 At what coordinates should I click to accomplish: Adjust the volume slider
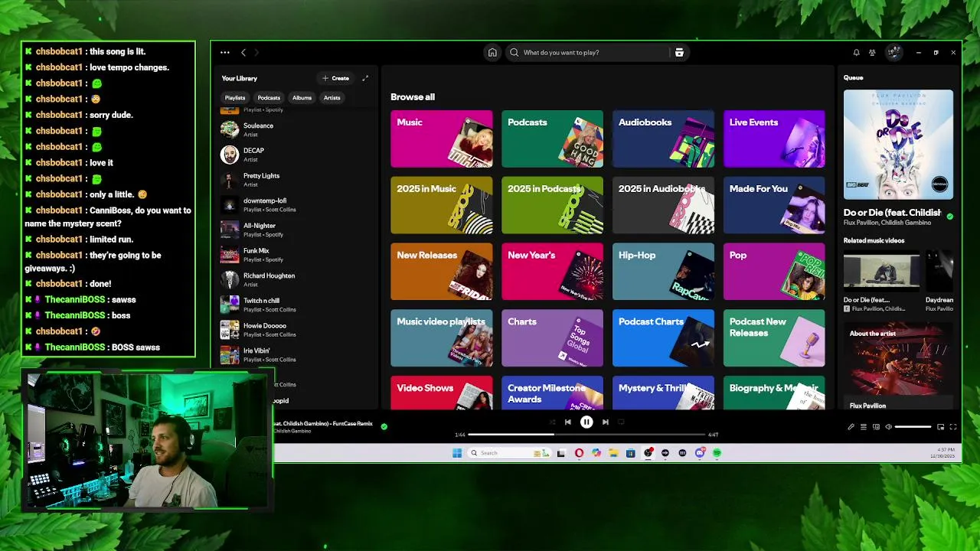(x=913, y=427)
